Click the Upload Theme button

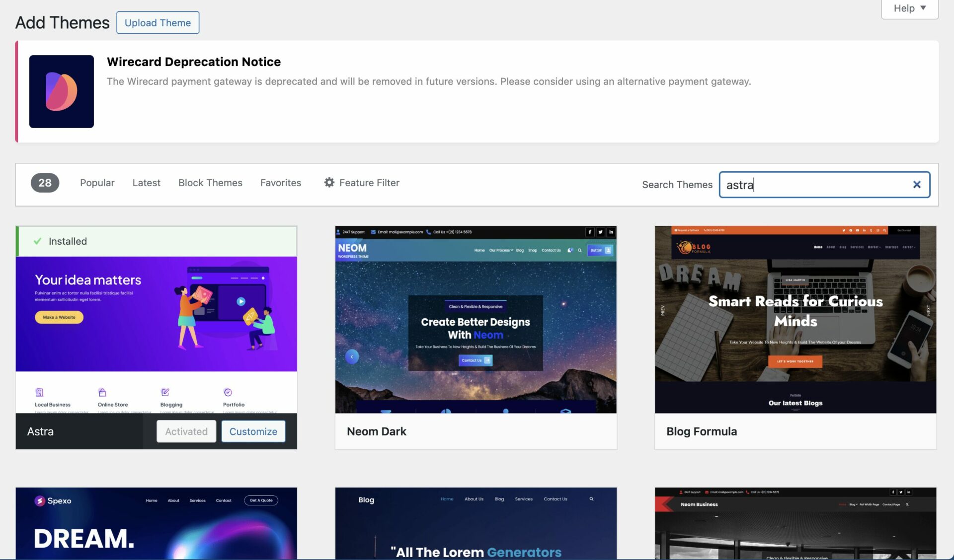[158, 23]
